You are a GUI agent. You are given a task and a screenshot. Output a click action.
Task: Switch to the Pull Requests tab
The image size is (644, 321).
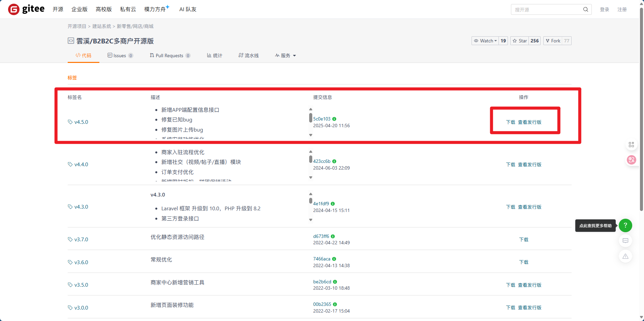coord(170,56)
